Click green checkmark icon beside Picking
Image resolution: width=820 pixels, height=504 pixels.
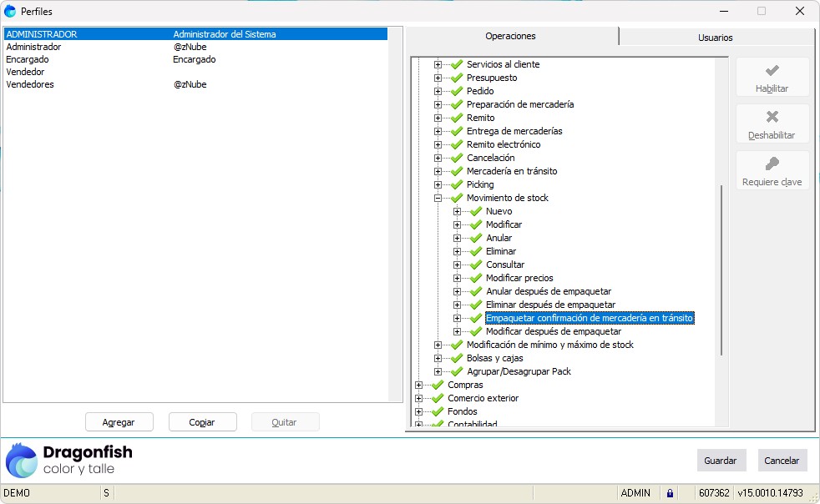pyautogui.click(x=456, y=184)
